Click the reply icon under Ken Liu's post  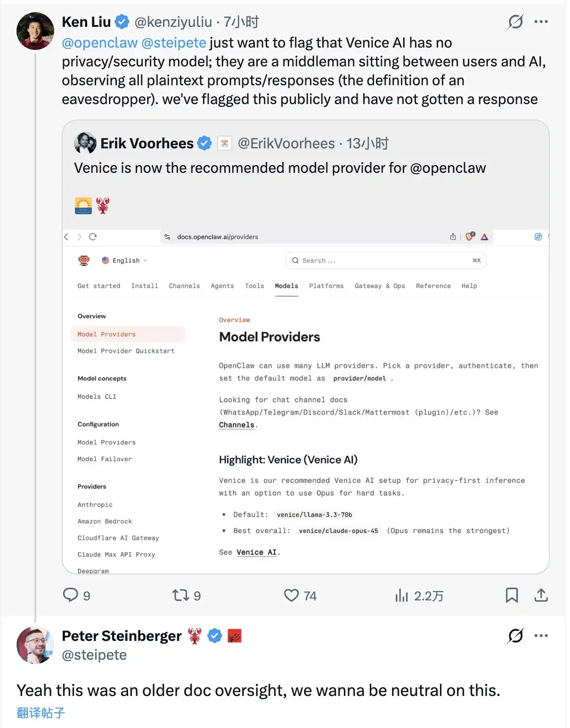click(x=71, y=595)
